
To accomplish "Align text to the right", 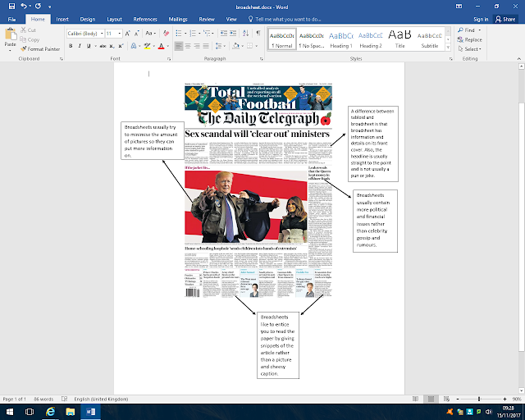I will [197, 46].
